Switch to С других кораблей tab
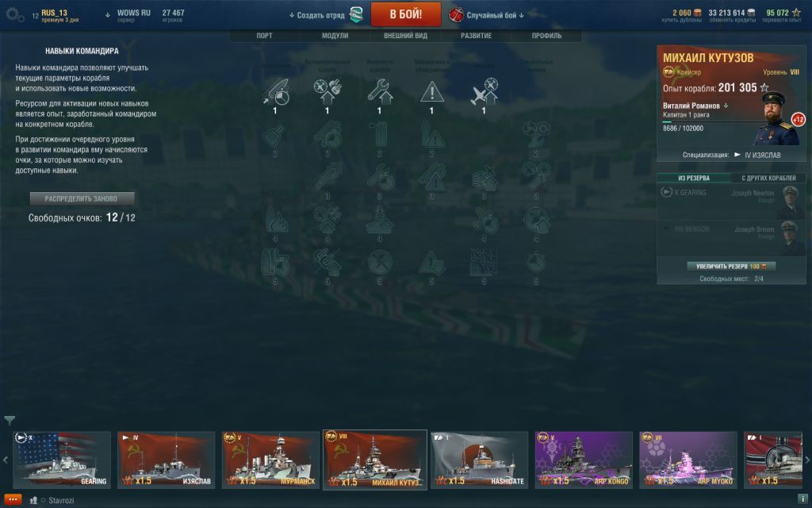 pyautogui.click(x=768, y=178)
